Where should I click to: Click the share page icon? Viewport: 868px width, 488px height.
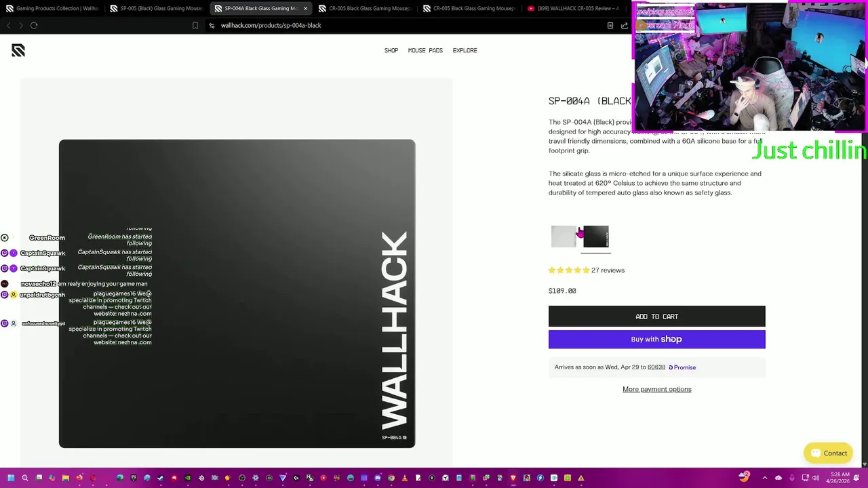tap(624, 25)
